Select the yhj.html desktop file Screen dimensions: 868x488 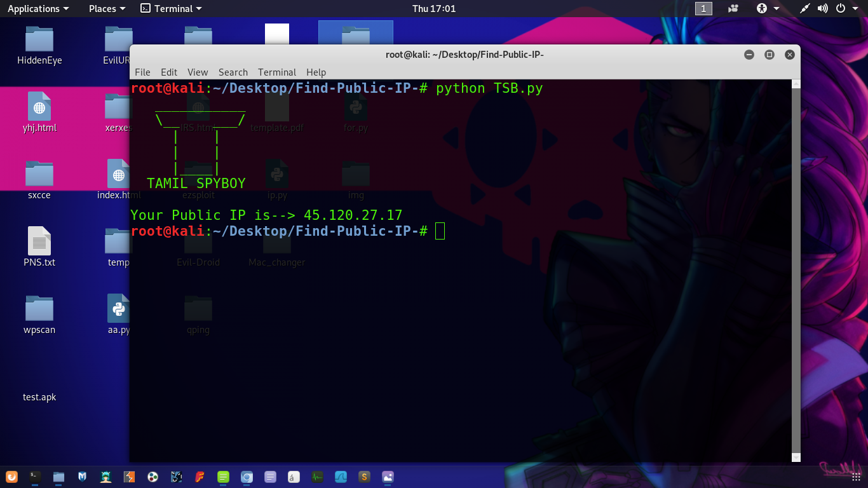pyautogui.click(x=39, y=113)
